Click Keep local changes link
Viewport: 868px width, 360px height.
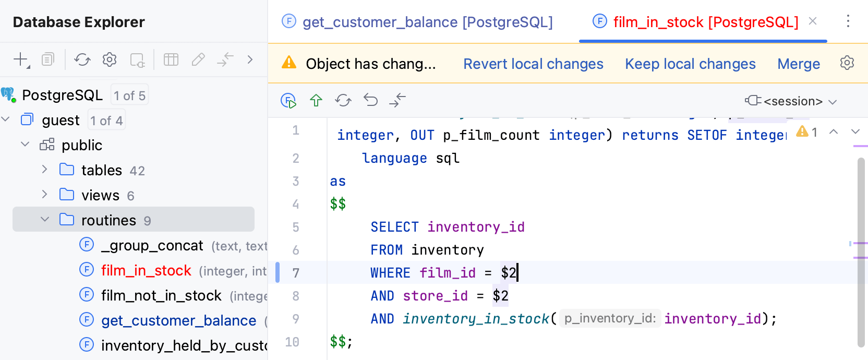[690, 64]
